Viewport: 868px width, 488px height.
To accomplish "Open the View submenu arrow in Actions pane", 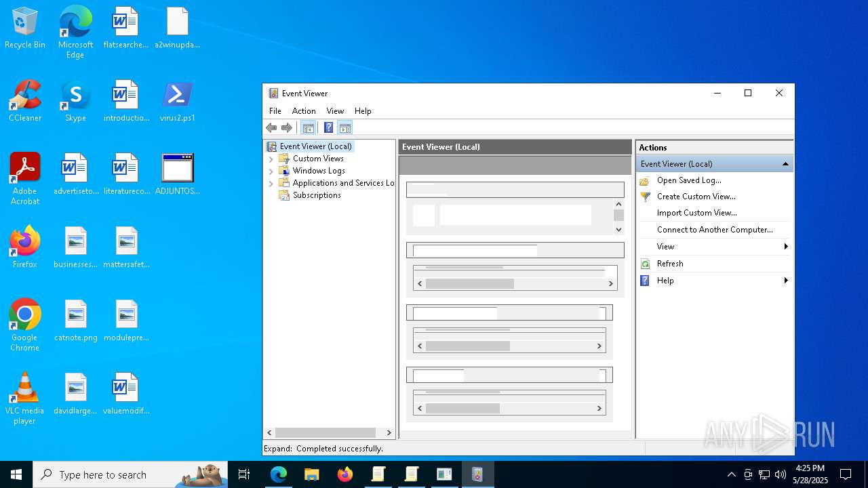I will tap(786, 247).
